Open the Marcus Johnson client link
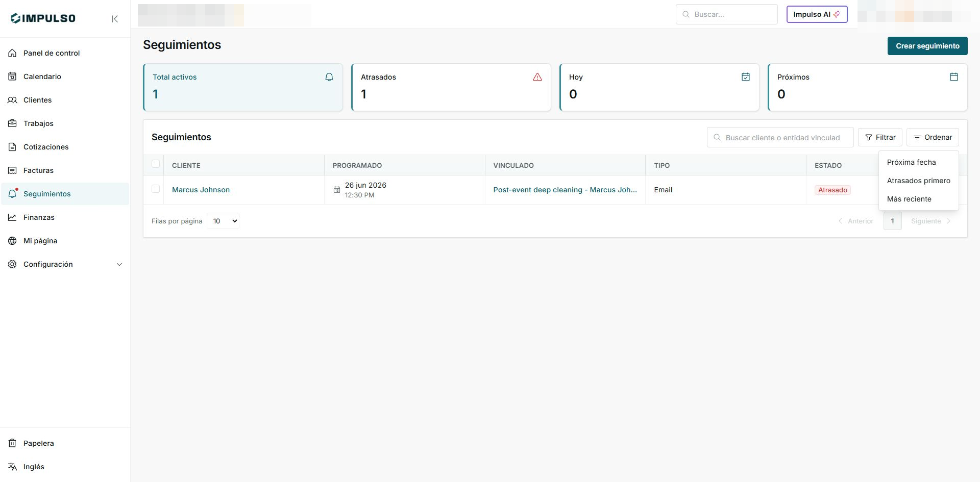980x482 pixels. [x=201, y=190]
